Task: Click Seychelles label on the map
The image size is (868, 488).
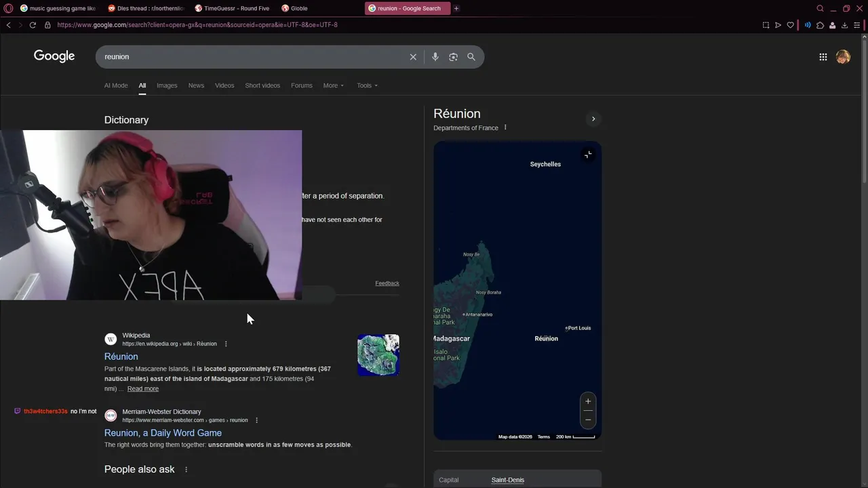Action: click(545, 164)
